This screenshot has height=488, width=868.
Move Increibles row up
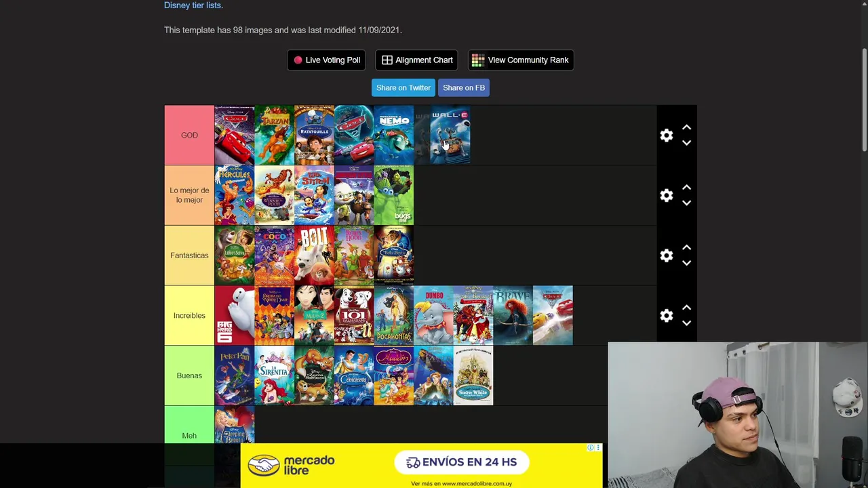[x=686, y=307]
